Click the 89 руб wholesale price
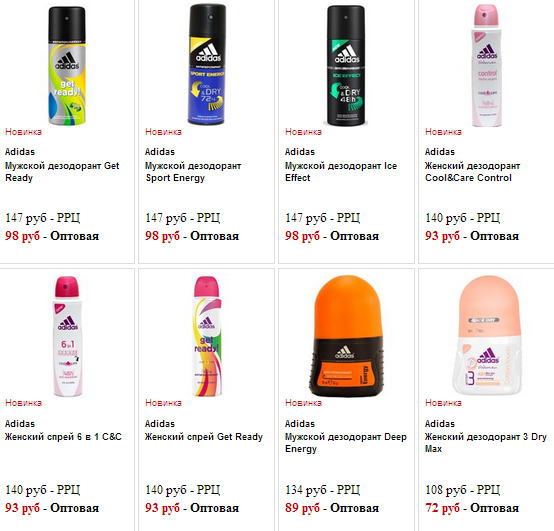 (302, 508)
